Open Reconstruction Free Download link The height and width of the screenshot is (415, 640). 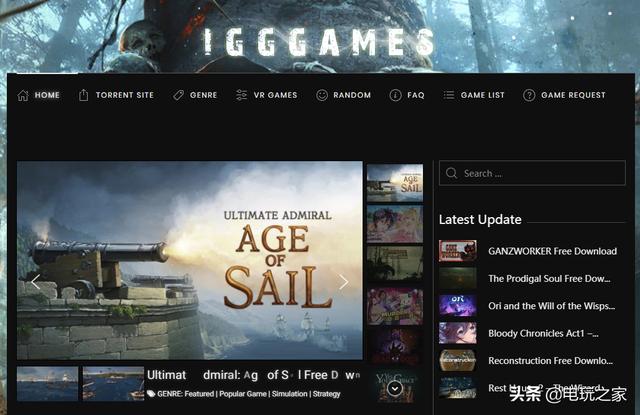click(551, 361)
